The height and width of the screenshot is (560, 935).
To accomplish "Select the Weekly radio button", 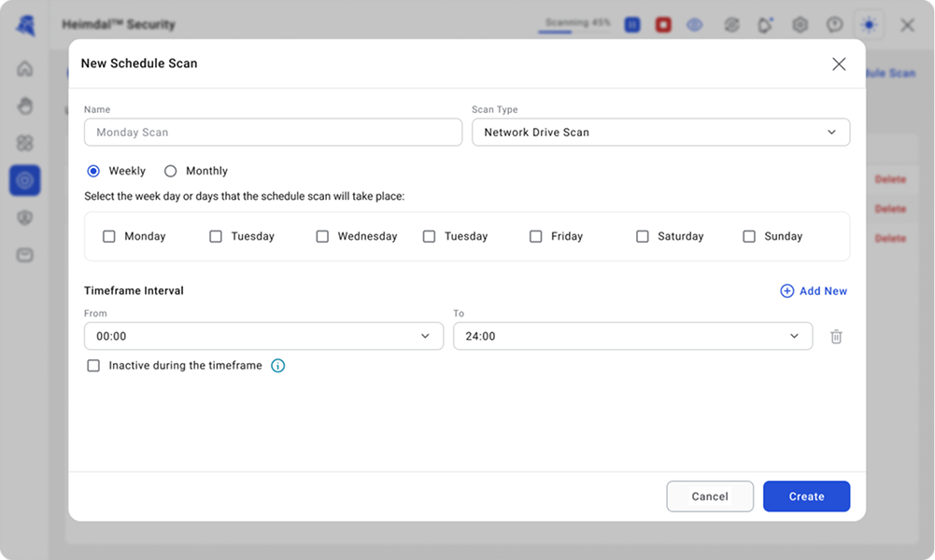I will (x=93, y=171).
